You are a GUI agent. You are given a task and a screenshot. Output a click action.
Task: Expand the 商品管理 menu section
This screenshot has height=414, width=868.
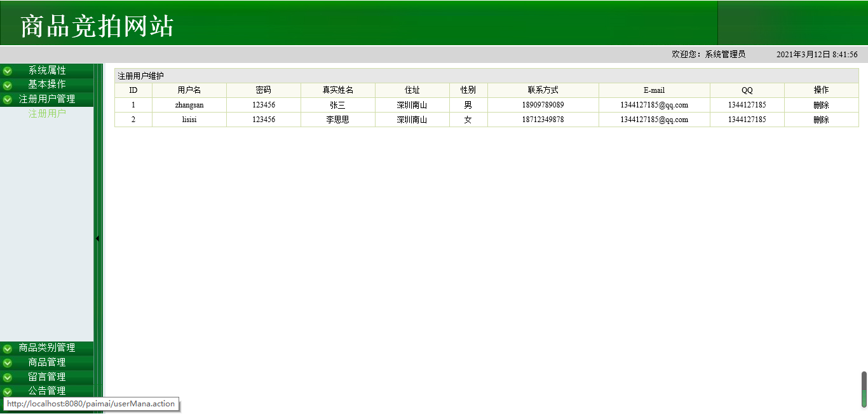47,362
